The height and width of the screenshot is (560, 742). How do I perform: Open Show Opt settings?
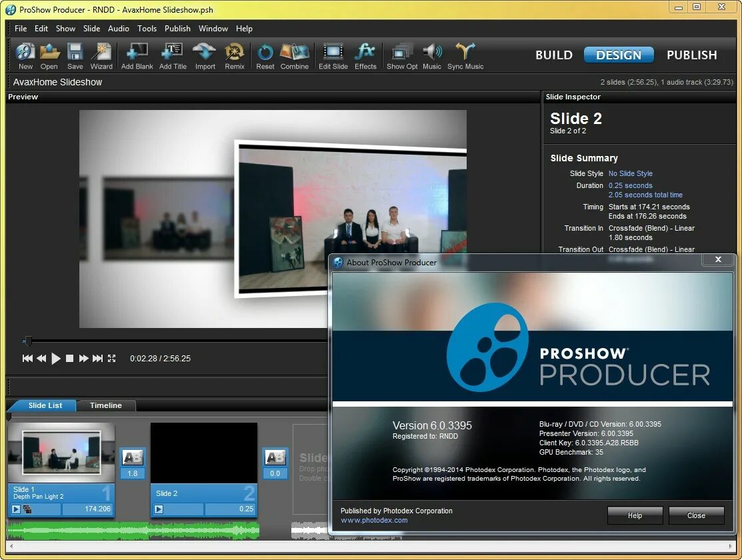402,56
